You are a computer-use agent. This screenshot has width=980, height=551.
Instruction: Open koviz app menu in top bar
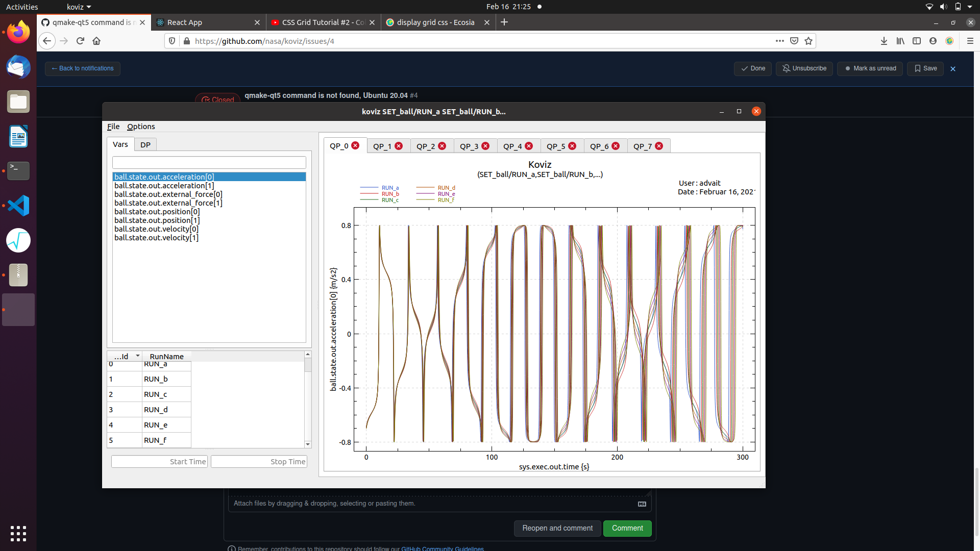coord(79,7)
